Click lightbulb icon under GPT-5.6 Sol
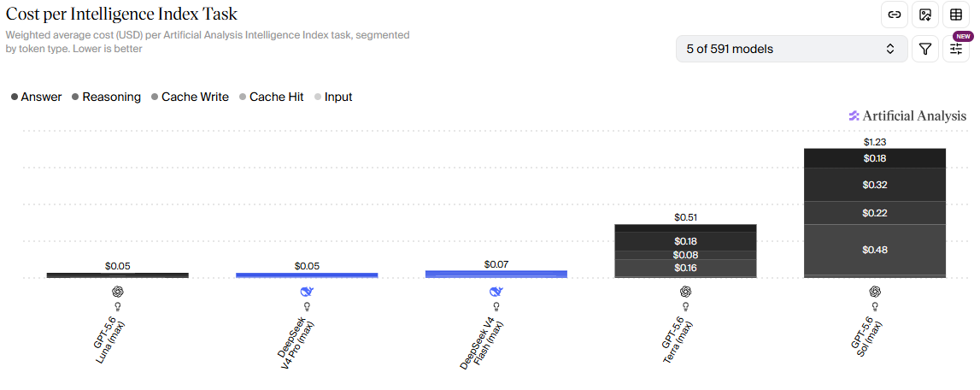The width and height of the screenshot is (980, 390). point(874,306)
